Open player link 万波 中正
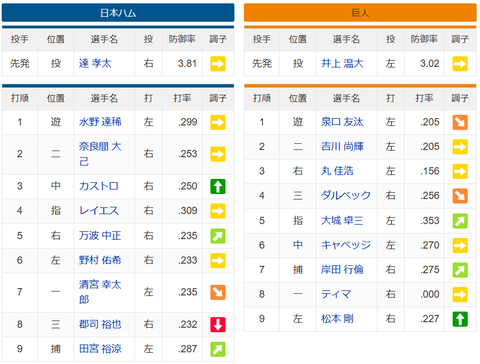The width and height of the screenshot is (480, 364). click(100, 236)
